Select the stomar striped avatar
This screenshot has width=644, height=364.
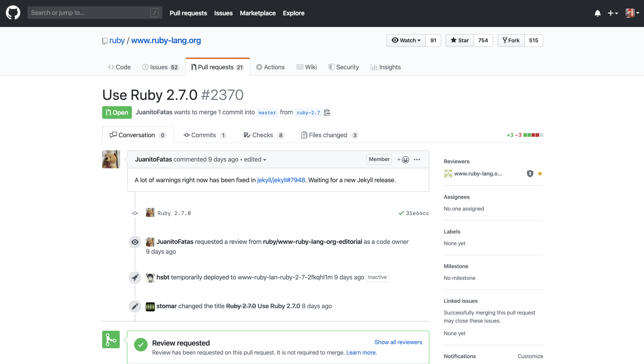150,306
